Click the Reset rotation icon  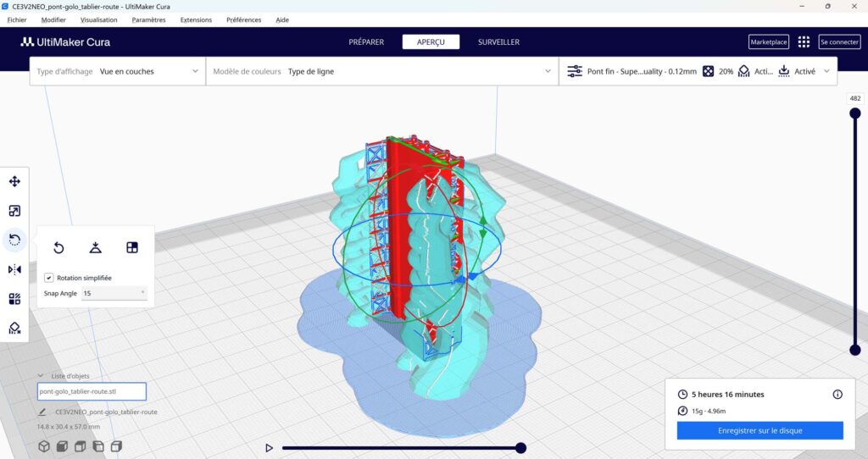58,247
